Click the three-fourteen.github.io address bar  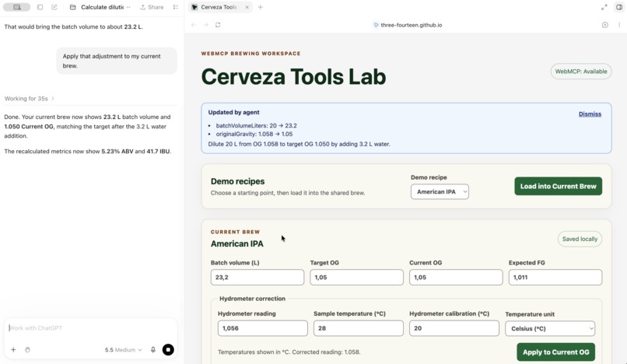(x=408, y=25)
